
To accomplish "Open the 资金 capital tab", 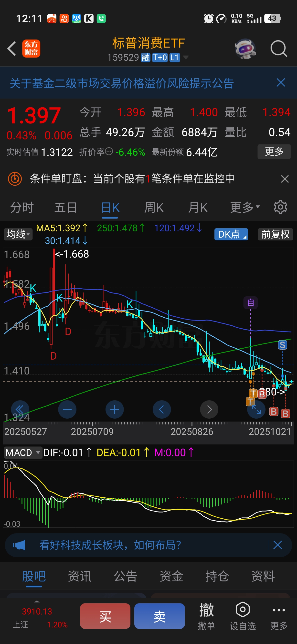I will [171, 576].
